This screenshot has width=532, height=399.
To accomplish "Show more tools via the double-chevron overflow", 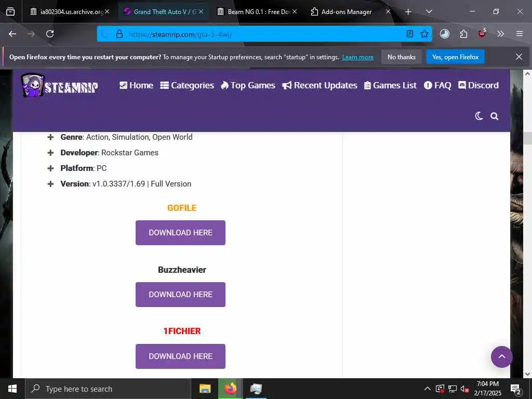I will pyautogui.click(x=500, y=34).
